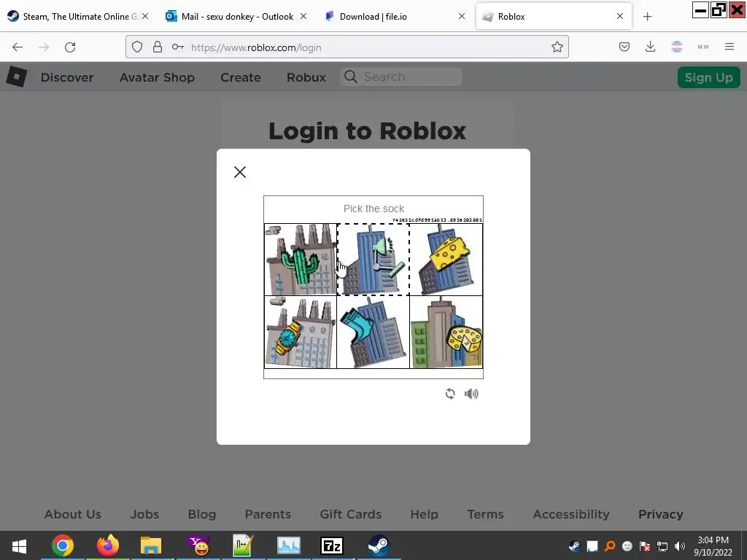The width and height of the screenshot is (747, 560).
Task: Open the Privacy footer link
Action: click(661, 514)
